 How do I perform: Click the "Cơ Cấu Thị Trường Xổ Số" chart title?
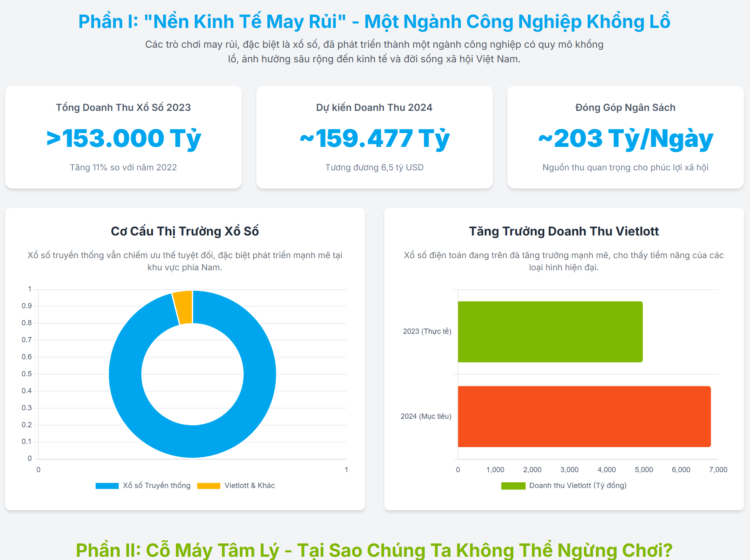coord(185,231)
